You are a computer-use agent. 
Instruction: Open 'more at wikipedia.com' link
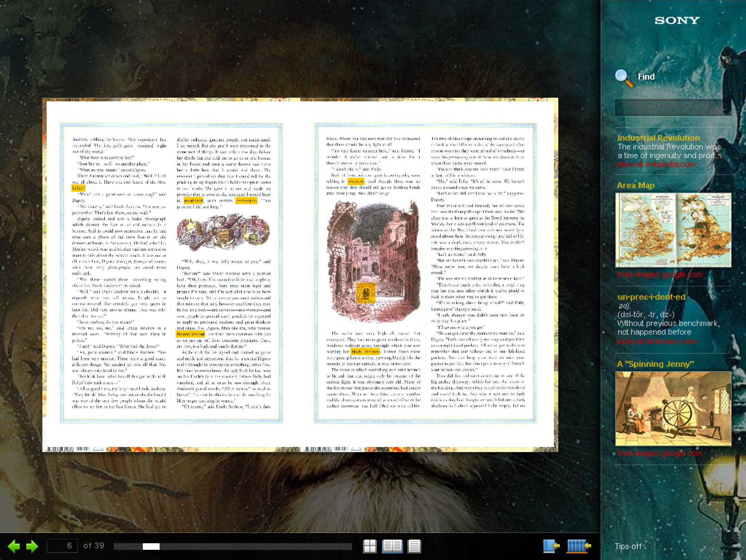(x=656, y=164)
